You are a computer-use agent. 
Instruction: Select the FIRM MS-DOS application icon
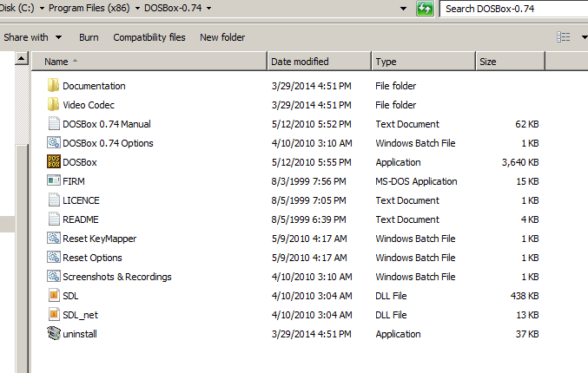(x=54, y=181)
